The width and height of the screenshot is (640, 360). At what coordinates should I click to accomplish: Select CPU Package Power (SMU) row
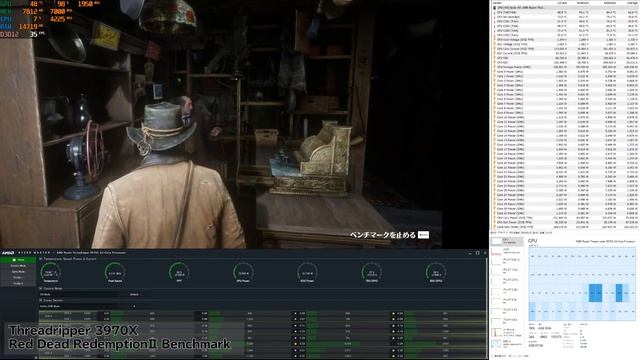565,67
